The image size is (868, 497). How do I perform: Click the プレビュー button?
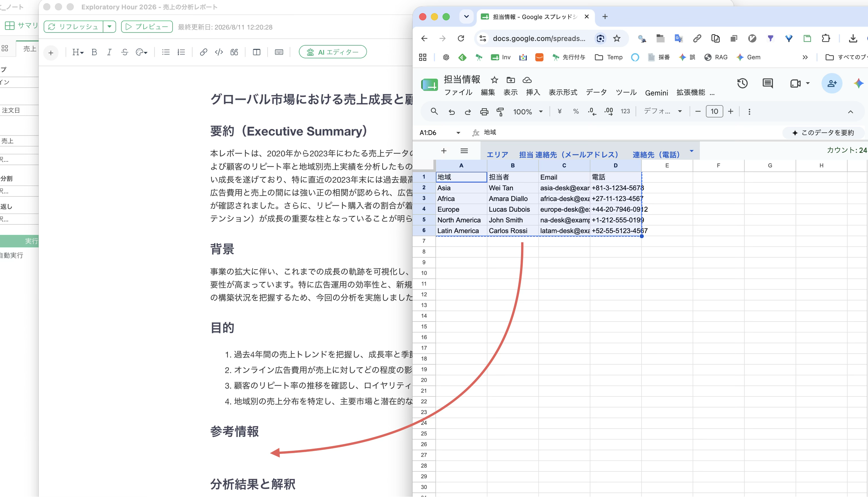tap(147, 27)
